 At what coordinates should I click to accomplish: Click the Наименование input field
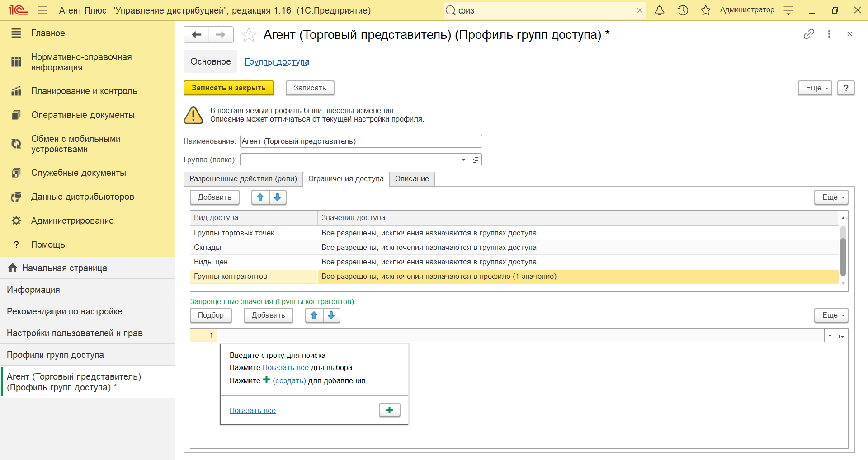tap(361, 141)
